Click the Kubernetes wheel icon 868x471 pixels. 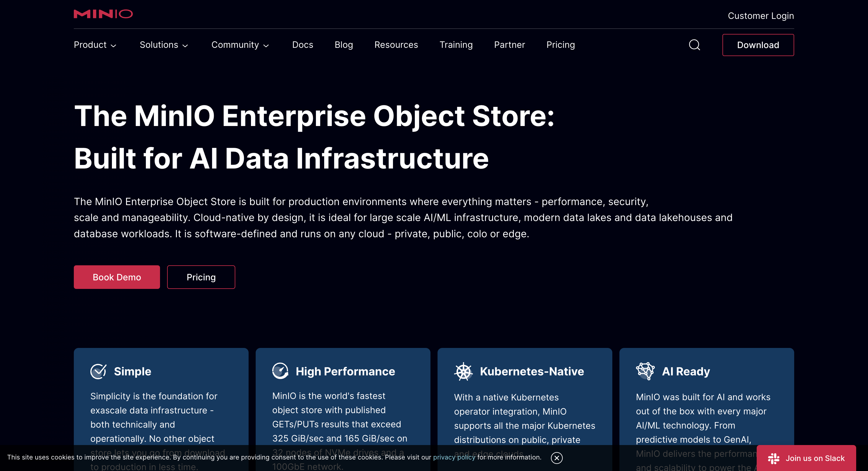tap(463, 371)
